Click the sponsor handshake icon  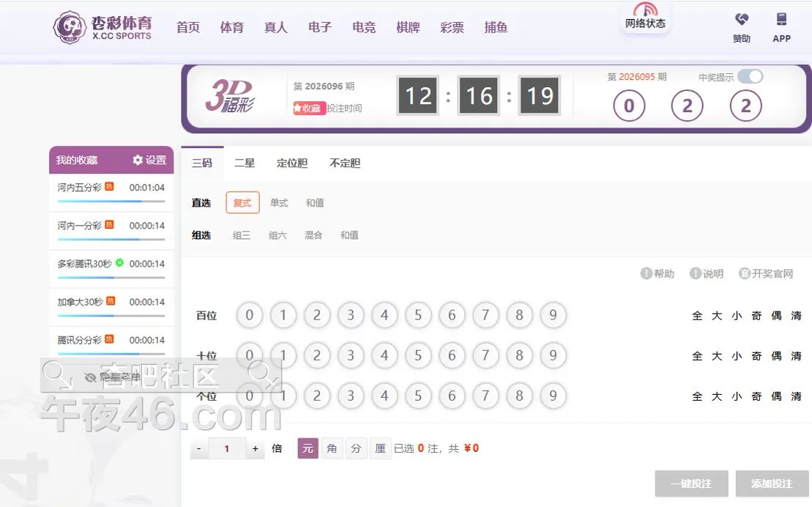(741, 20)
